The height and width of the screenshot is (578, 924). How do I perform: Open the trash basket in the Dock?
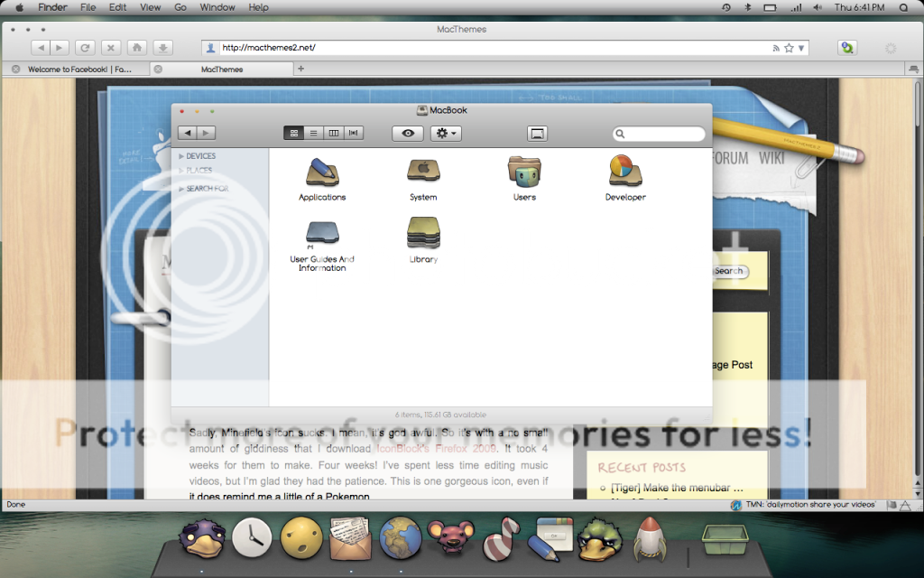[x=725, y=540]
